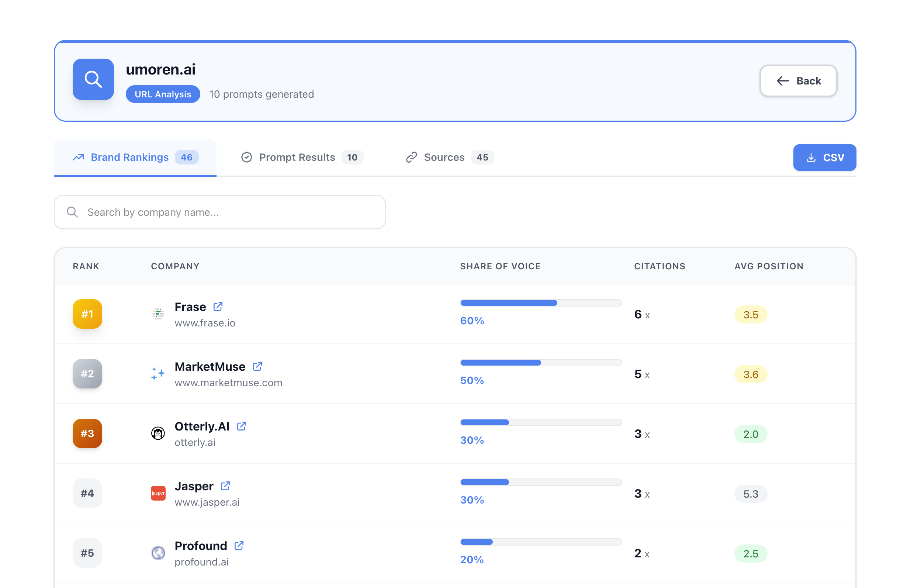This screenshot has width=900, height=588.
Task: Open the Frase external link icon
Action: click(218, 307)
